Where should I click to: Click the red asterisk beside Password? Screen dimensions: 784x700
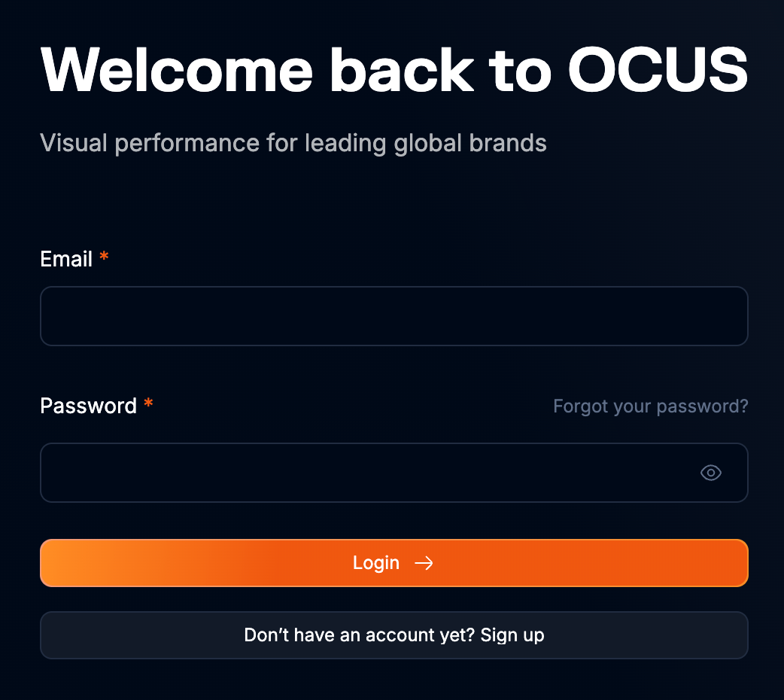[x=148, y=405]
